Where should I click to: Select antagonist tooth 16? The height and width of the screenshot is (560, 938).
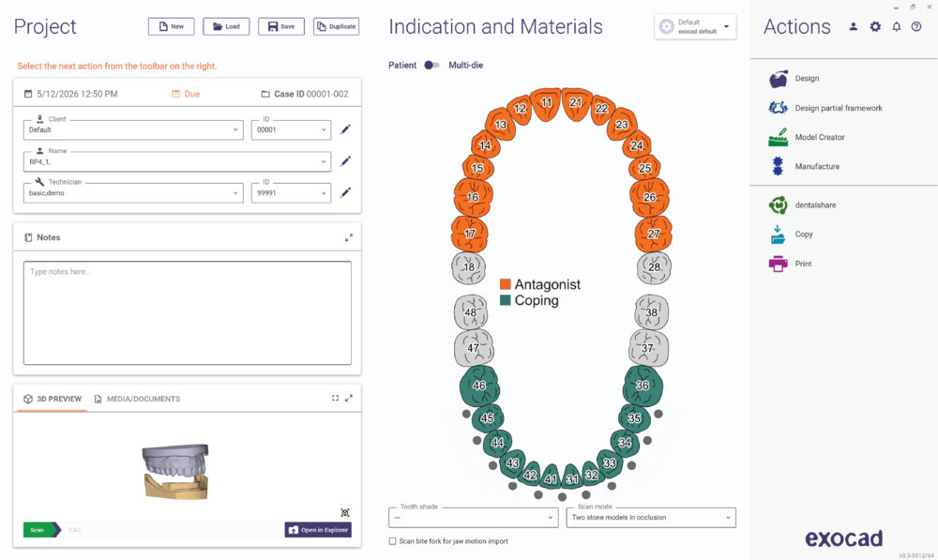point(473,197)
